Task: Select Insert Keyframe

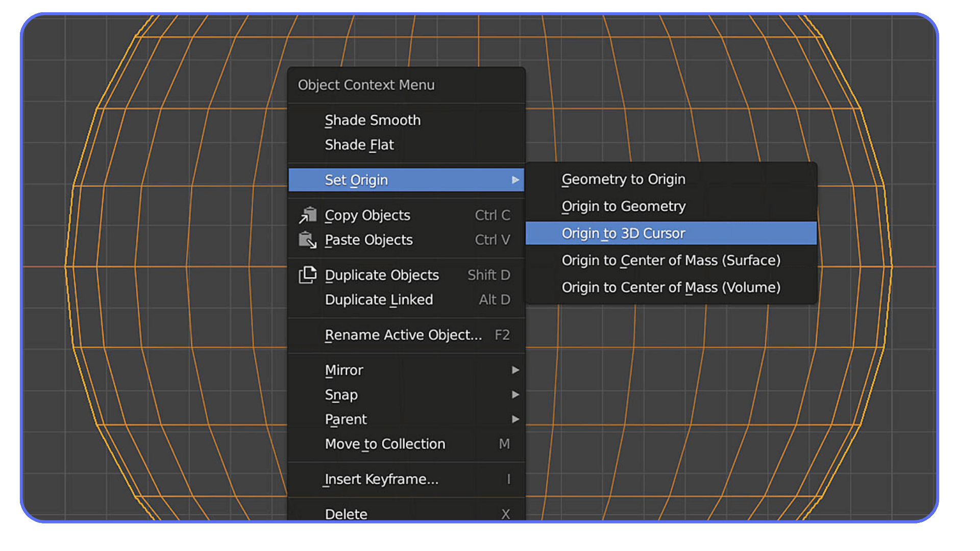Action: coord(380,479)
